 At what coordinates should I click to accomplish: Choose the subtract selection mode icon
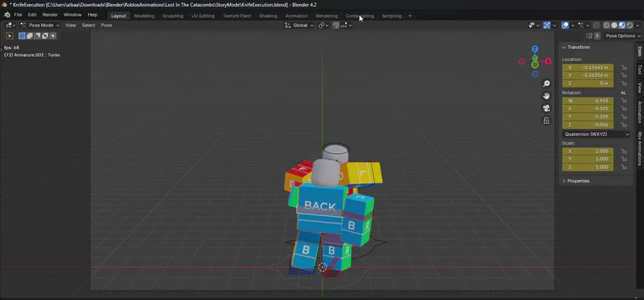pos(37,36)
